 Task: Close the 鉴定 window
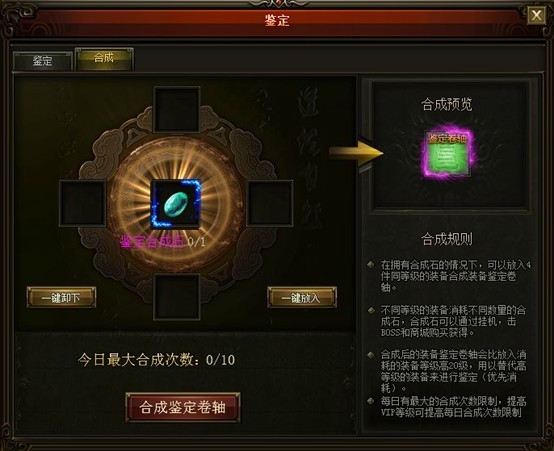click(536, 15)
